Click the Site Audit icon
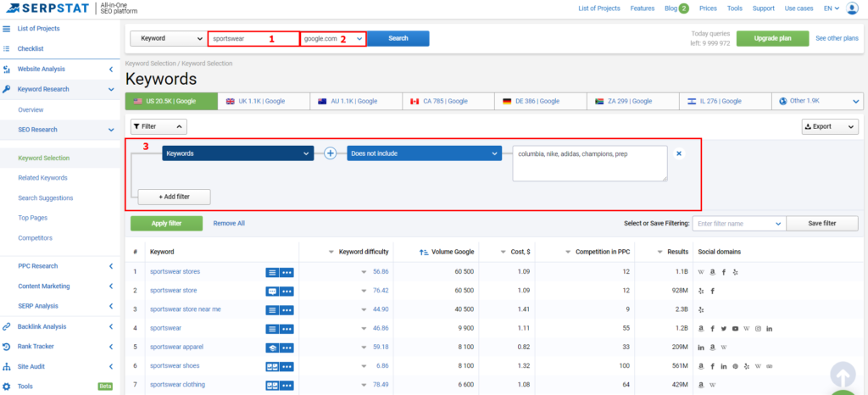868x395 pixels. click(7, 366)
